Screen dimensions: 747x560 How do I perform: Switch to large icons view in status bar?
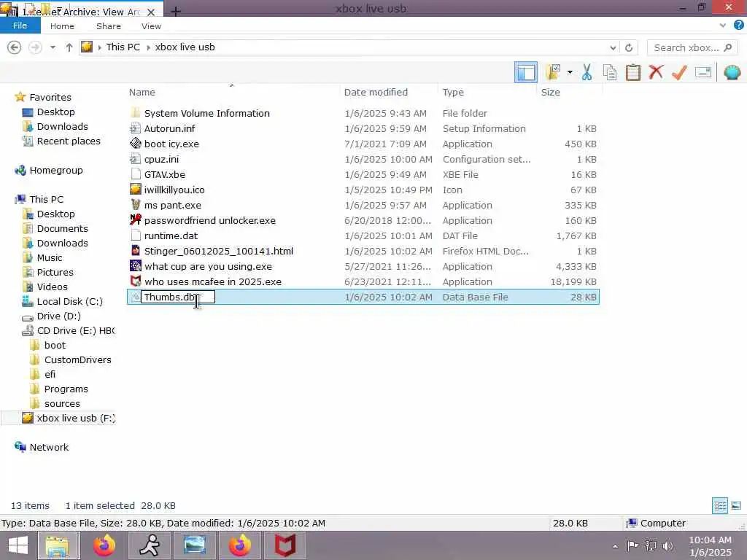(x=735, y=505)
